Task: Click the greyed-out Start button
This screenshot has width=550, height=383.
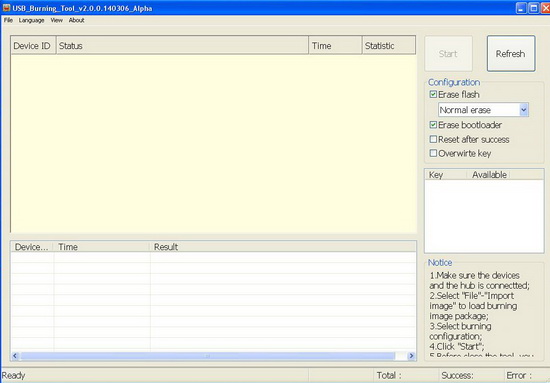Action: pos(448,54)
